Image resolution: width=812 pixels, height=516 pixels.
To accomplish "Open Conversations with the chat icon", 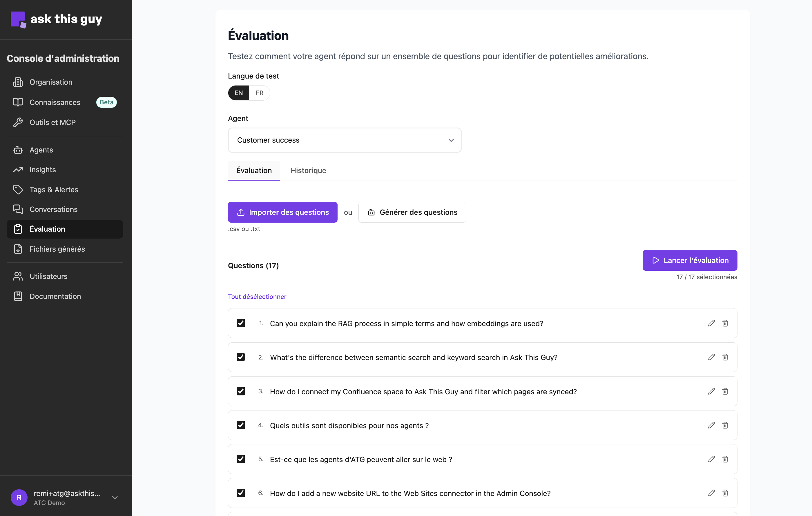I will click(19, 209).
